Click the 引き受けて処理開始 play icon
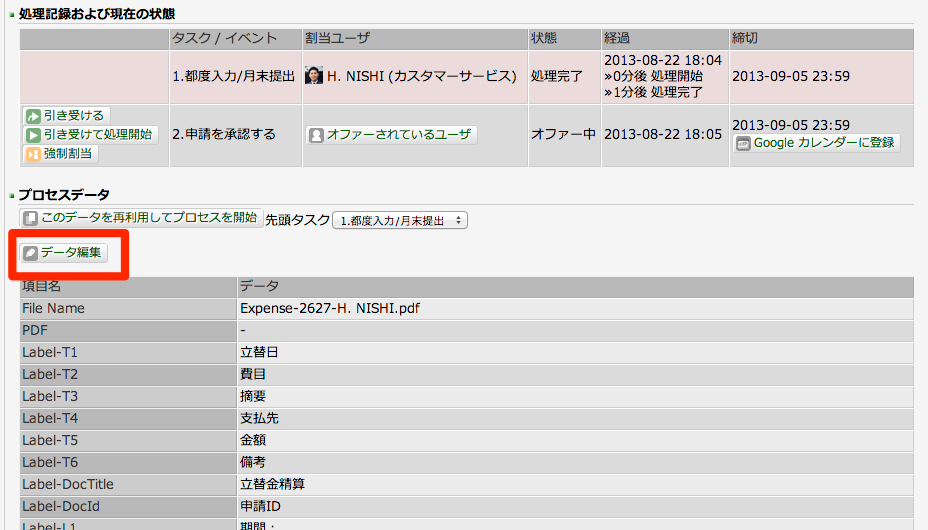This screenshot has width=928, height=530. tap(33, 135)
